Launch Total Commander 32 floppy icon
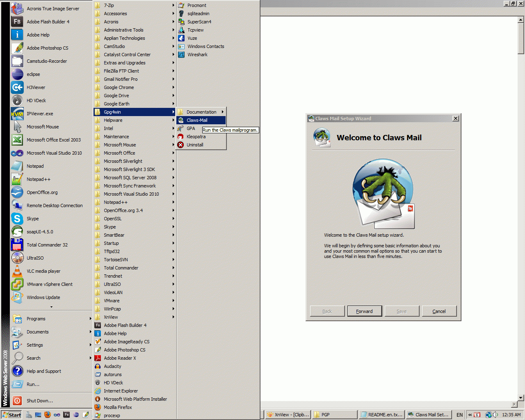 coord(17,245)
